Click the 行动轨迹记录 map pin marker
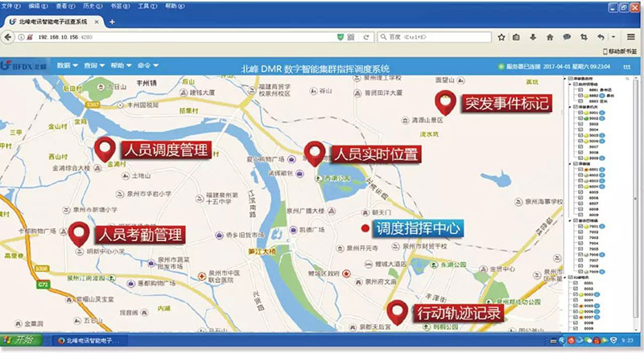 click(x=396, y=310)
